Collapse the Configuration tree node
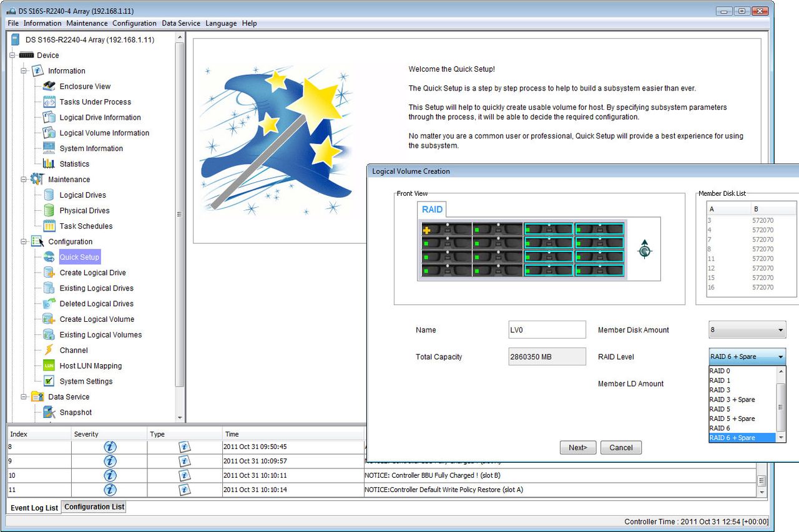 tap(24, 241)
